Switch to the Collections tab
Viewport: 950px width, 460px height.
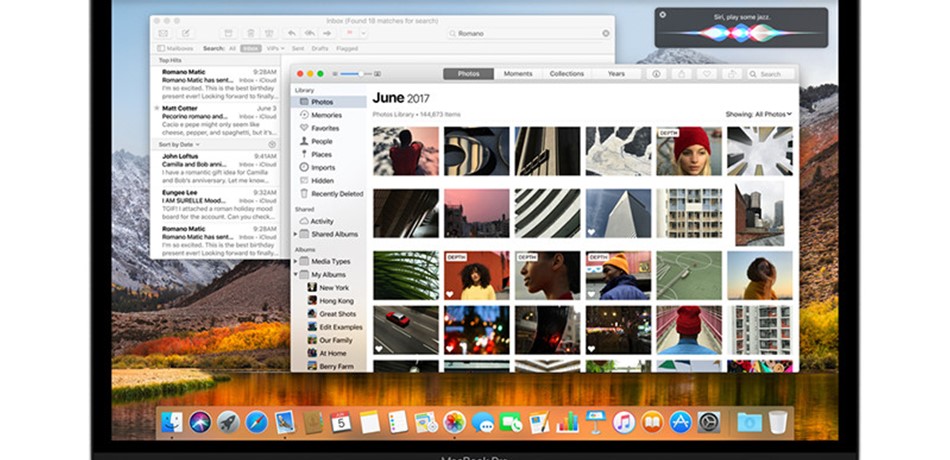click(x=566, y=74)
